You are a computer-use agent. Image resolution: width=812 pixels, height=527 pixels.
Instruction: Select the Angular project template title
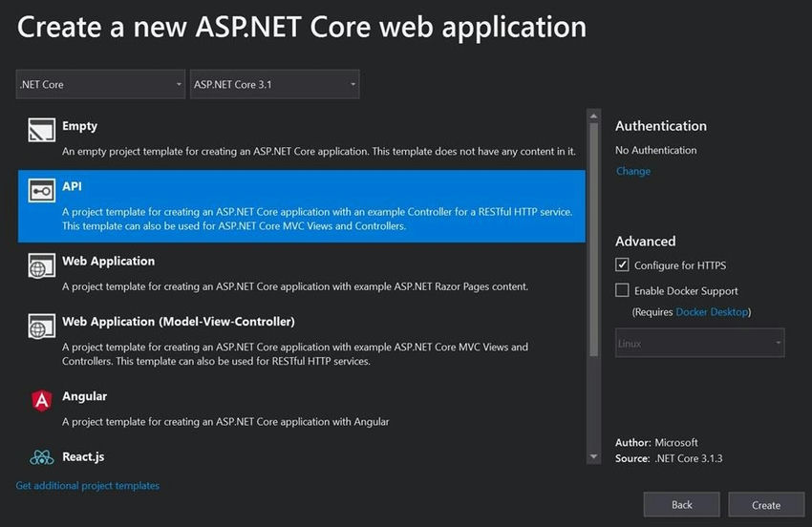[84, 396]
